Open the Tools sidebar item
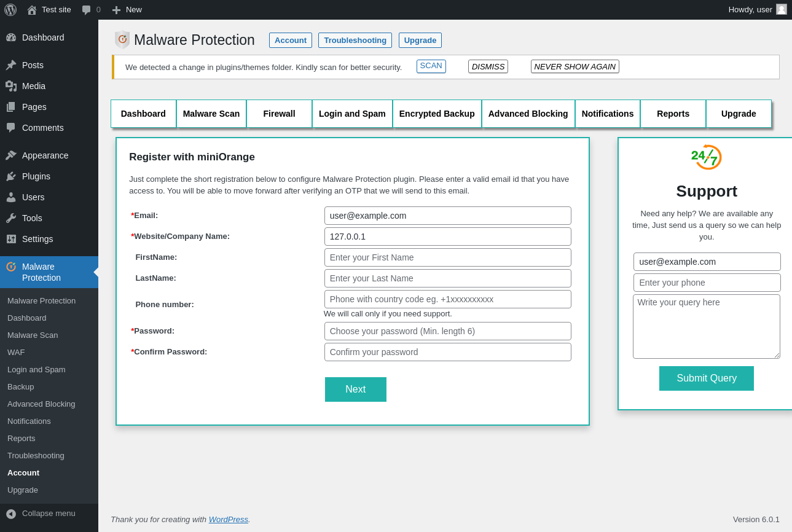This screenshot has height=532, width=792. tap(32, 218)
